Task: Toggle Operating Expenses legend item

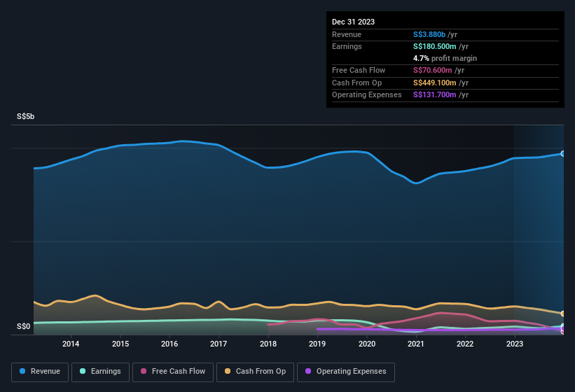Action: 345,372
